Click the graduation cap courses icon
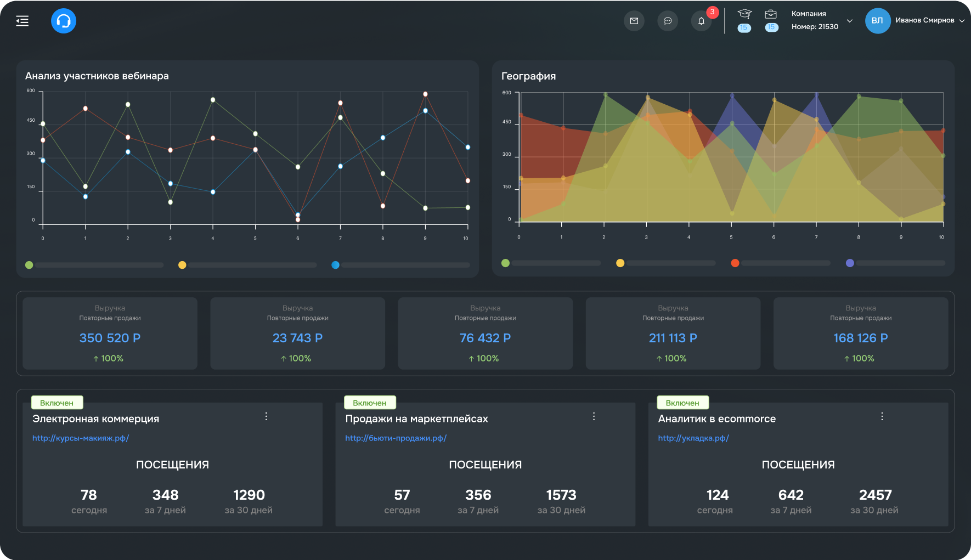971x560 pixels. (x=744, y=15)
